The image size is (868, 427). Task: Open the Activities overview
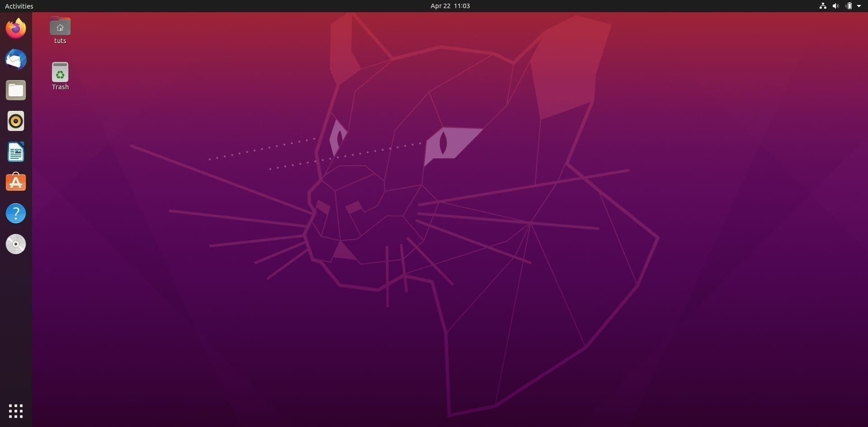(x=19, y=6)
